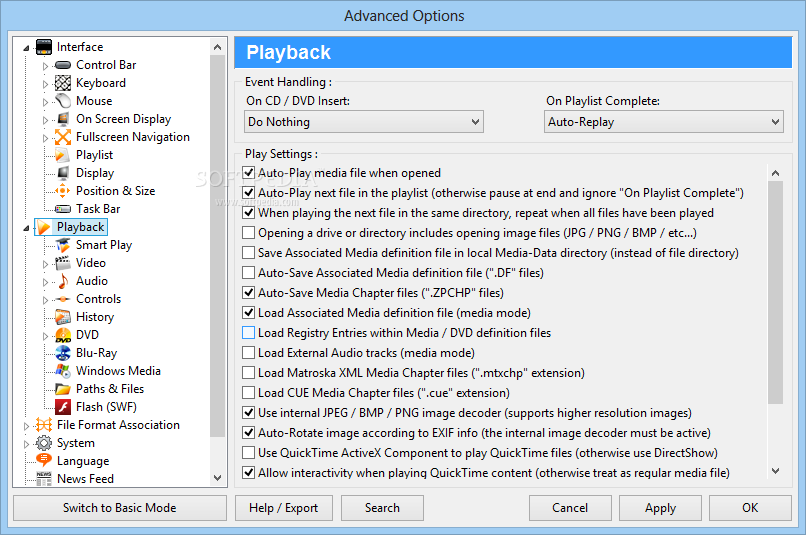806x535 pixels.
Task: Click the Playlist icon
Action: coord(62,155)
